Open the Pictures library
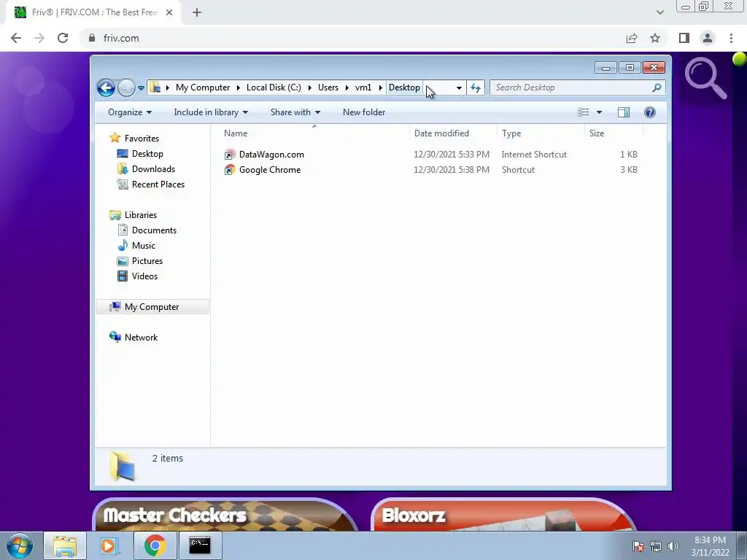 [x=147, y=261]
